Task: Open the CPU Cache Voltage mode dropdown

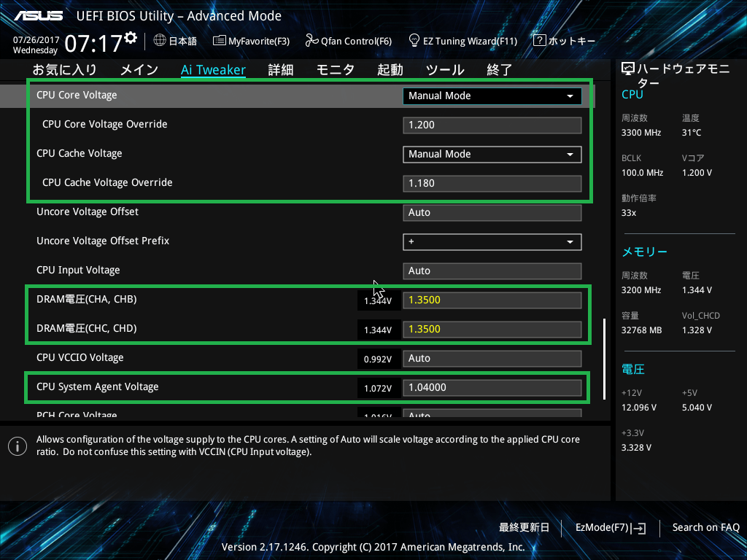Action: point(492,155)
